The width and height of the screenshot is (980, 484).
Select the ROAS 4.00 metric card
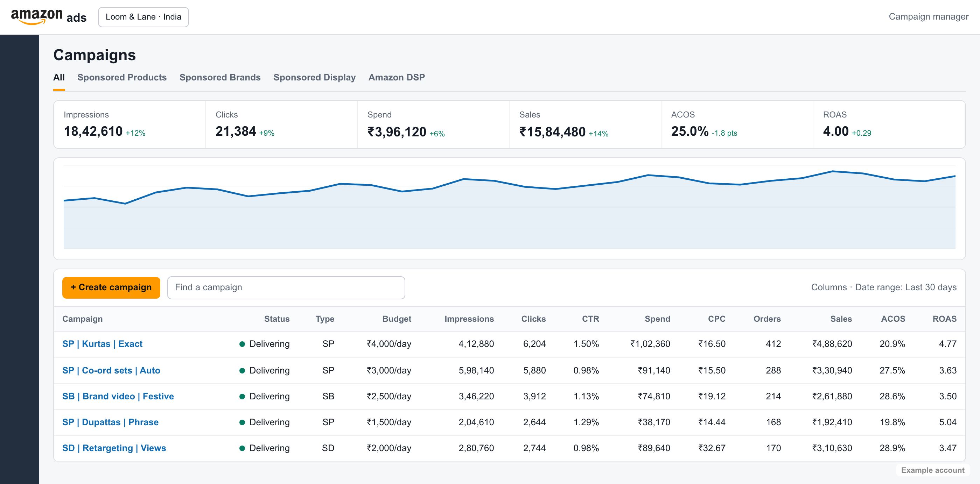coord(889,124)
